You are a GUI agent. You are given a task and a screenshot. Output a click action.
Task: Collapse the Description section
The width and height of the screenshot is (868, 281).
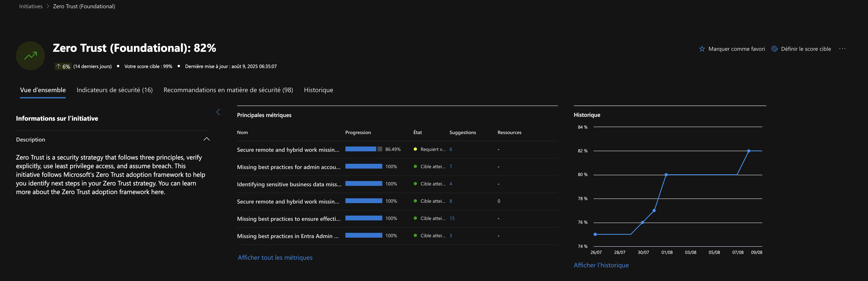(x=206, y=139)
